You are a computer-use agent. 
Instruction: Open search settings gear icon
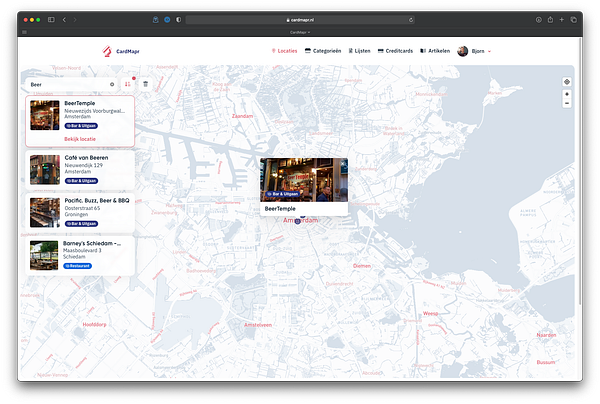click(112, 84)
